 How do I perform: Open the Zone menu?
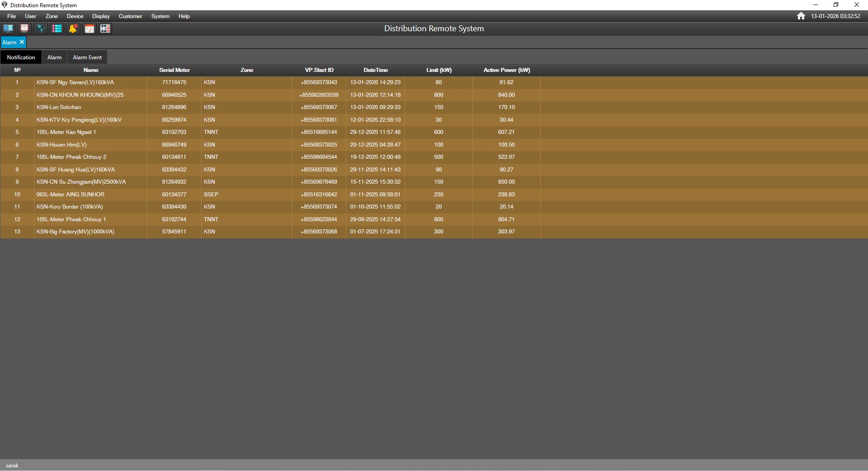click(52, 16)
